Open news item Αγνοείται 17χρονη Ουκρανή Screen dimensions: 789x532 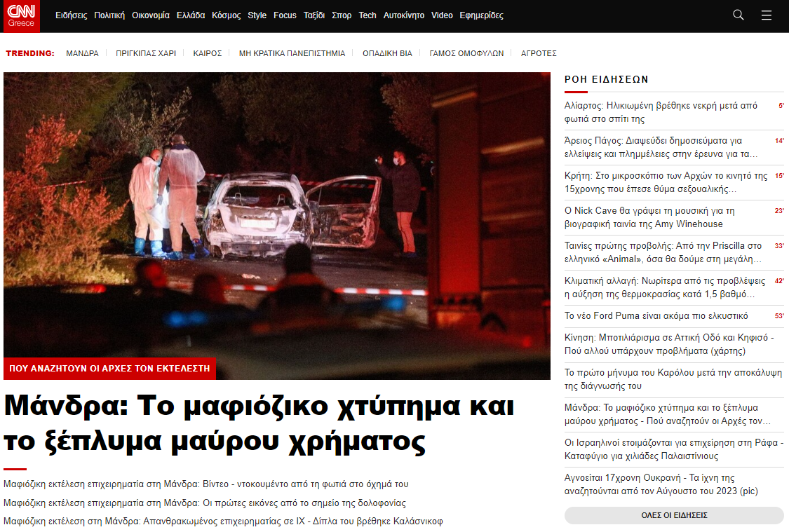tap(661, 484)
